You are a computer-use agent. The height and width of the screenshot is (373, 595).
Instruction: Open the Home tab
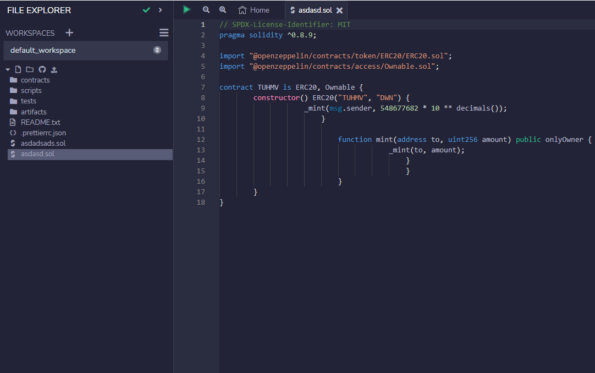tap(254, 10)
